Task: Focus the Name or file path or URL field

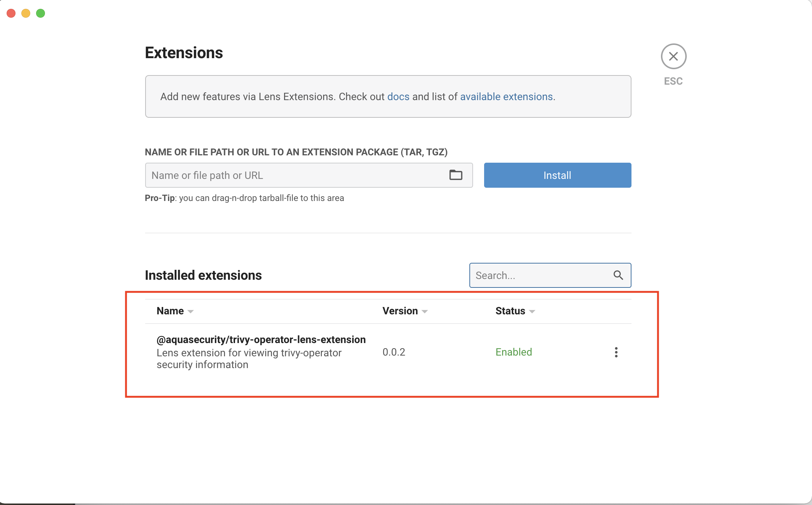Action: point(295,175)
